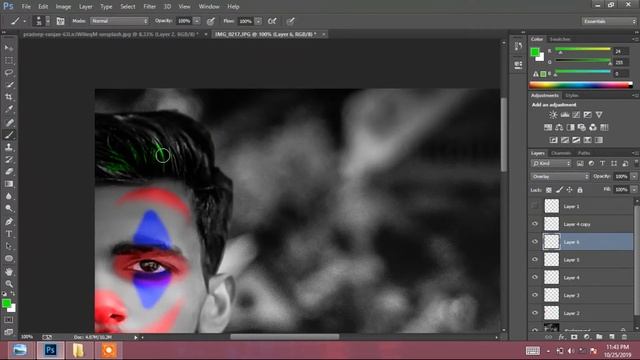Screen dimensions: 640x360
Task: Switch to the Paths tab
Action: (x=584, y=153)
